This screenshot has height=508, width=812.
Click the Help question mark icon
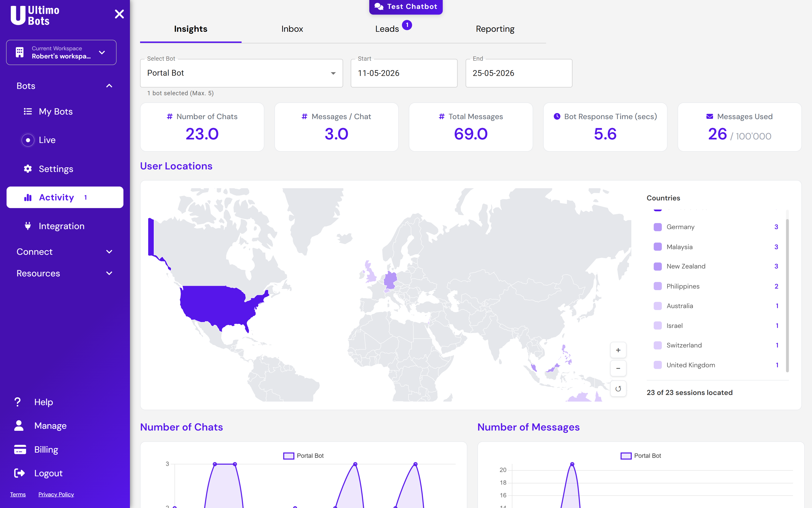(18, 402)
